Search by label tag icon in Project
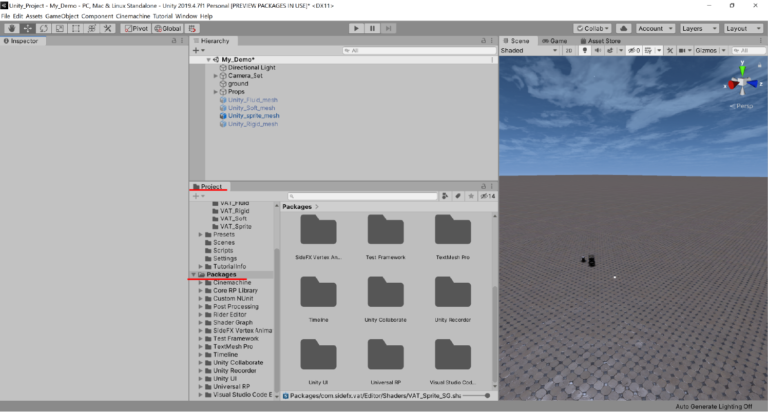The height and width of the screenshot is (412, 768). 458,196
